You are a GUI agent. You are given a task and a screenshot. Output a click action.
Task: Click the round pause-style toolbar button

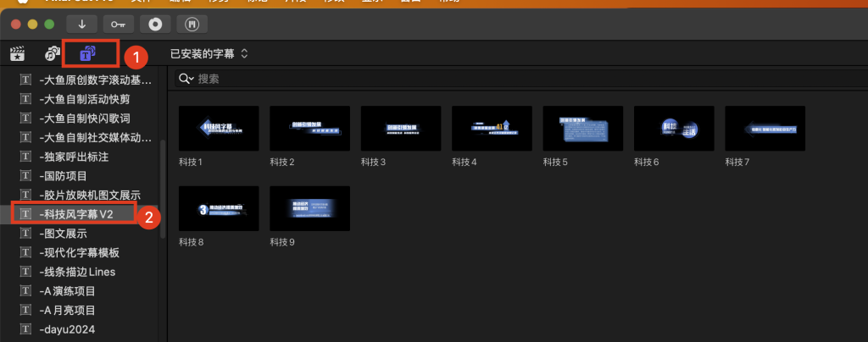click(x=192, y=23)
